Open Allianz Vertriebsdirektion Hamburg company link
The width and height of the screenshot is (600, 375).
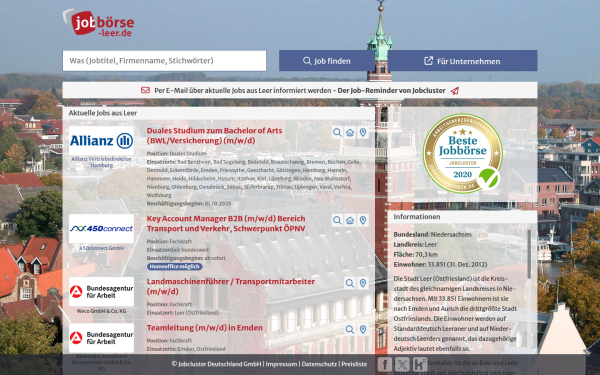pyautogui.click(x=101, y=162)
